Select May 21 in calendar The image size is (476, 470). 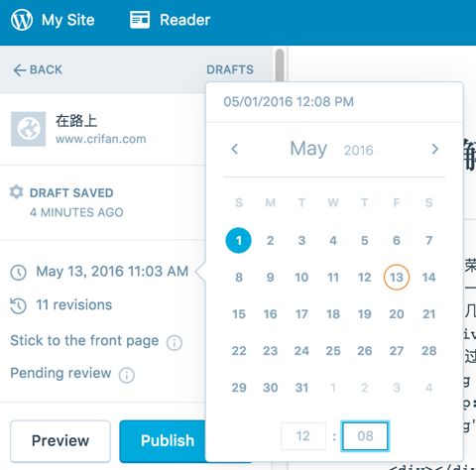[x=429, y=313]
